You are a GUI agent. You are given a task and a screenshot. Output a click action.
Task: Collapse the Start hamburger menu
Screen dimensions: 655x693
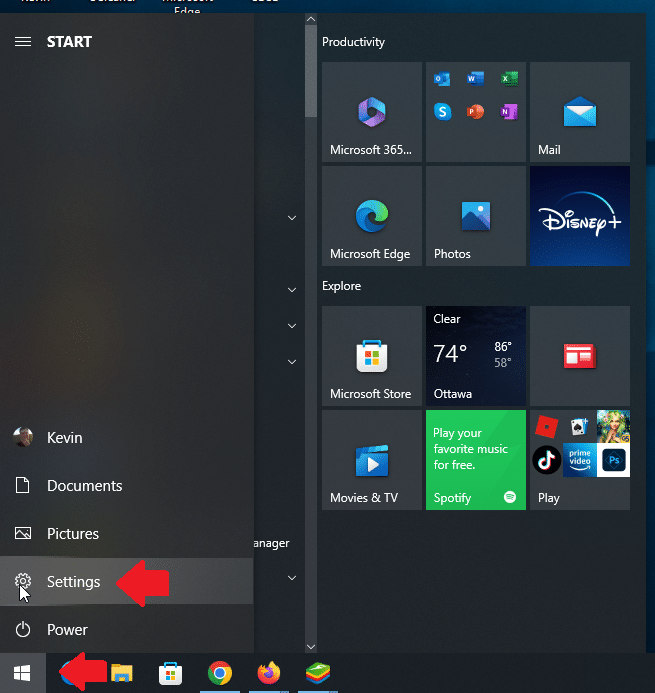[23, 42]
